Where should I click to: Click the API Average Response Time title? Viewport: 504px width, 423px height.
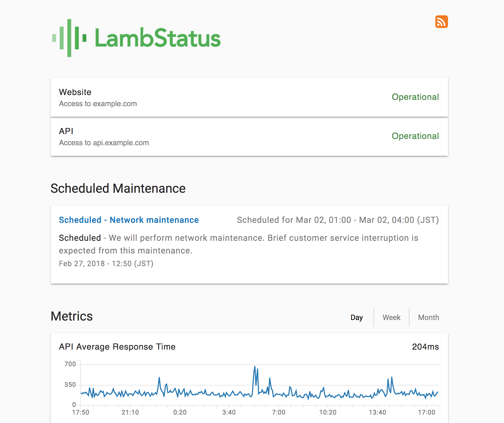(x=117, y=347)
